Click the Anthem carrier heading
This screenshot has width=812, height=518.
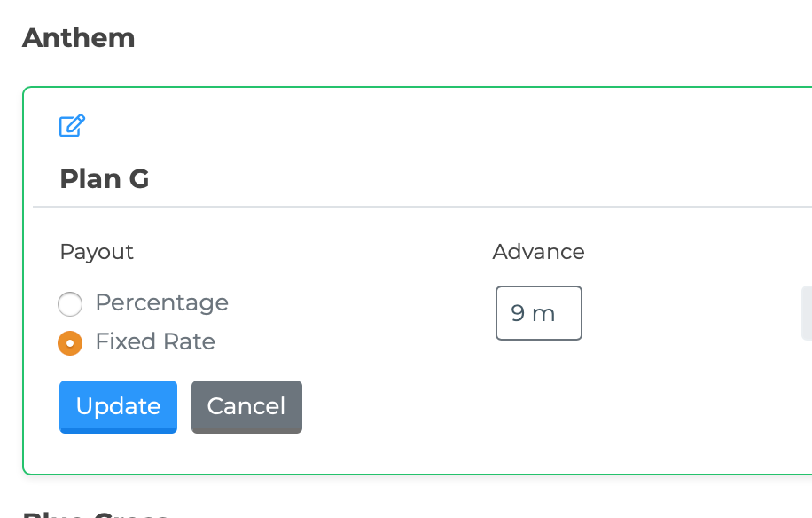pyautogui.click(x=79, y=38)
